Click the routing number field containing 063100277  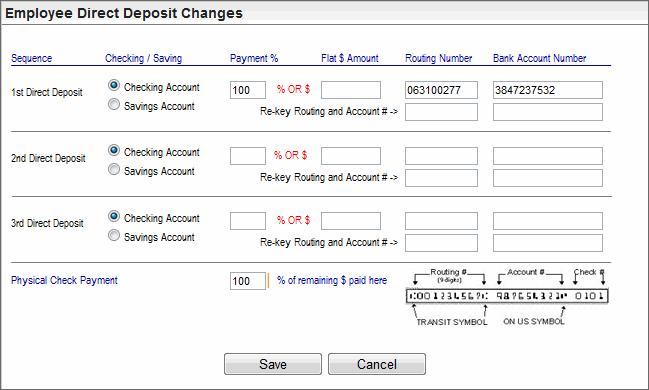(x=441, y=90)
